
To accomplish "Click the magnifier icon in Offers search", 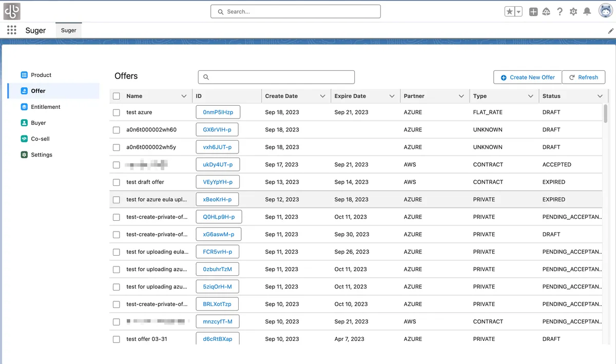I will [206, 77].
